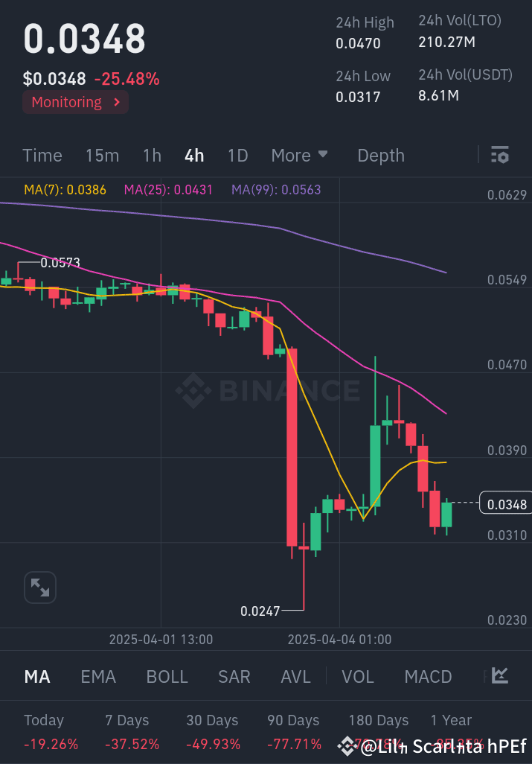Enable the AVL indicator
532x764 pixels.
click(x=295, y=676)
